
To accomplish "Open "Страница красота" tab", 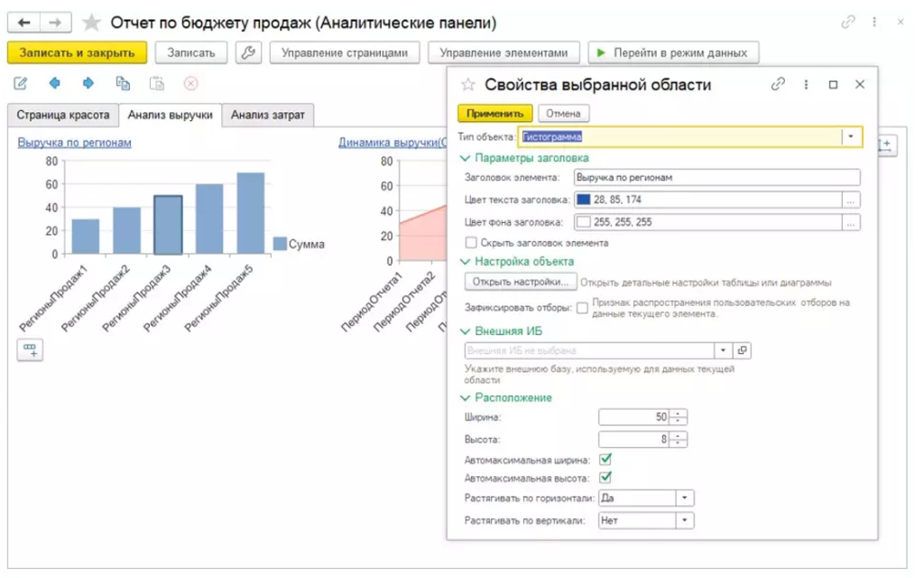I will [63, 115].
